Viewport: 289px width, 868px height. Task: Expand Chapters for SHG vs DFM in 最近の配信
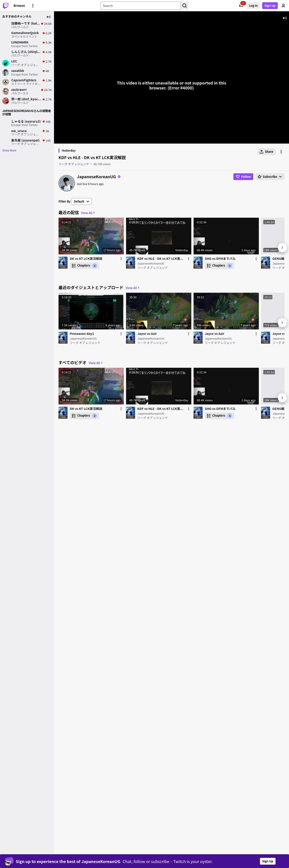(219, 265)
